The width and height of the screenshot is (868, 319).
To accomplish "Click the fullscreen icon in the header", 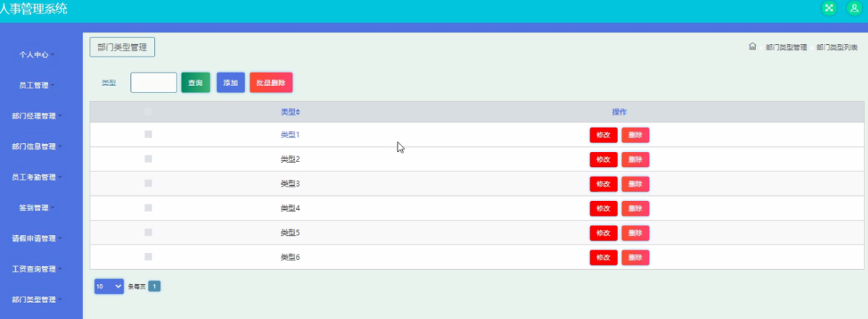I will (828, 8).
